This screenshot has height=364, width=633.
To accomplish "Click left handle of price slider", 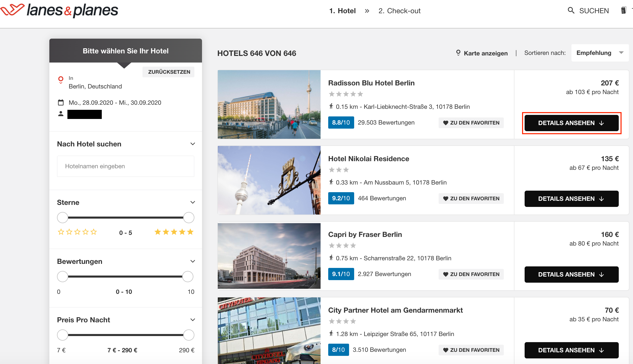I will pos(63,335).
